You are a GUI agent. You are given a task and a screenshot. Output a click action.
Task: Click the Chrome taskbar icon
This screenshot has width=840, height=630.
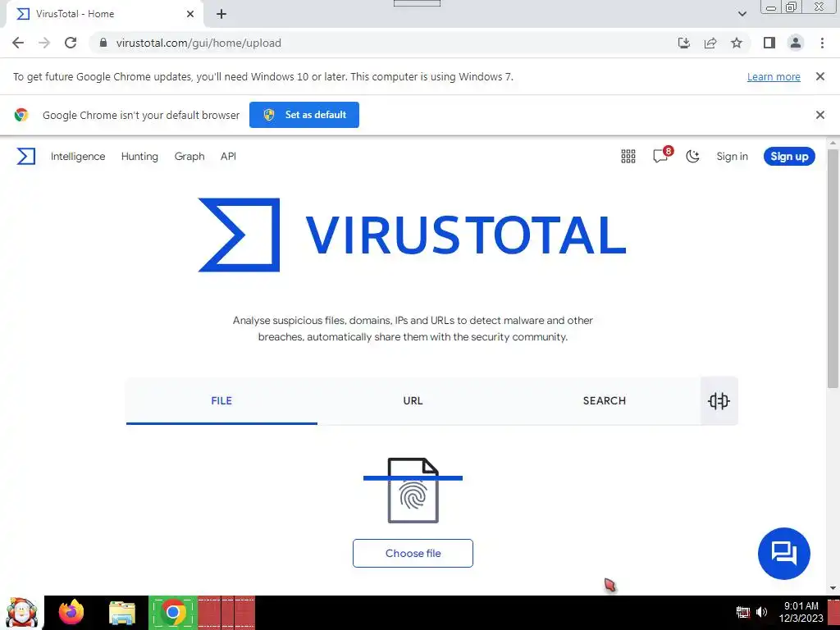point(173,613)
